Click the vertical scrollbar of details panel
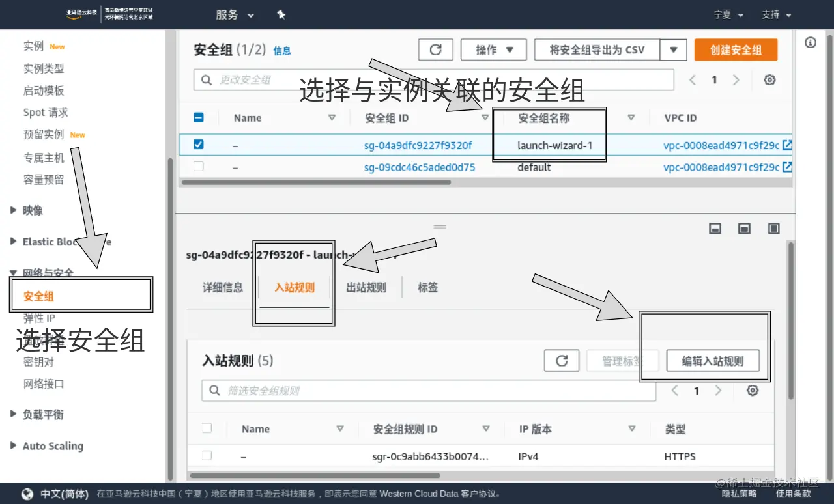 (x=791, y=319)
